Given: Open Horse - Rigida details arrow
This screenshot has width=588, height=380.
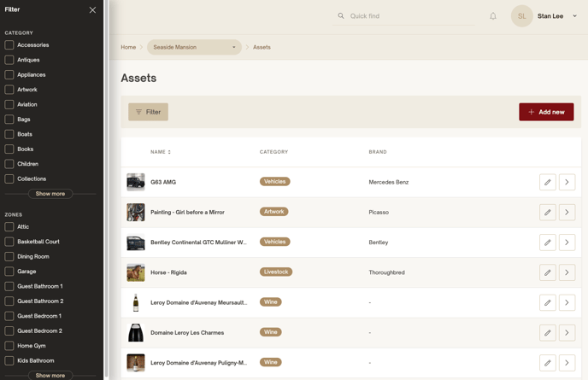Looking at the screenshot, I should click(x=567, y=272).
